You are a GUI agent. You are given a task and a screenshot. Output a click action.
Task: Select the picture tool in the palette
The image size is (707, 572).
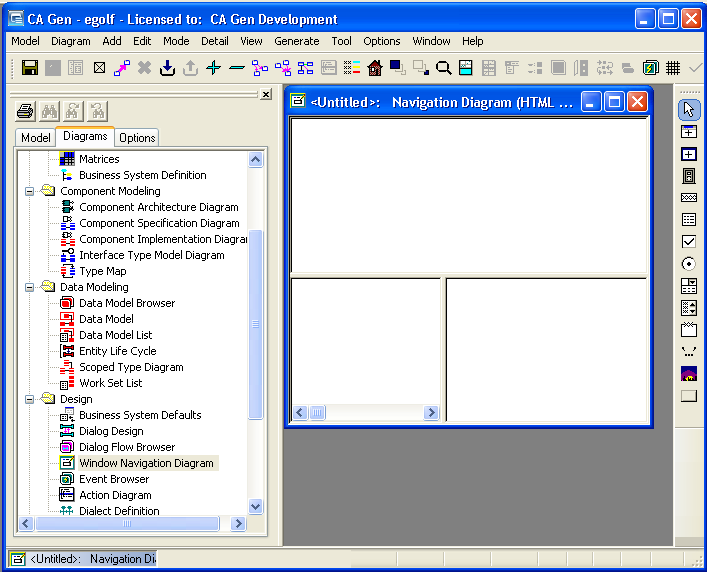[688, 373]
